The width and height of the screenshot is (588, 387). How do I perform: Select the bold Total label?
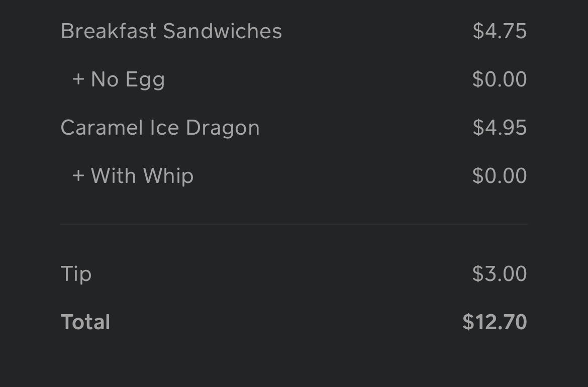click(x=85, y=322)
